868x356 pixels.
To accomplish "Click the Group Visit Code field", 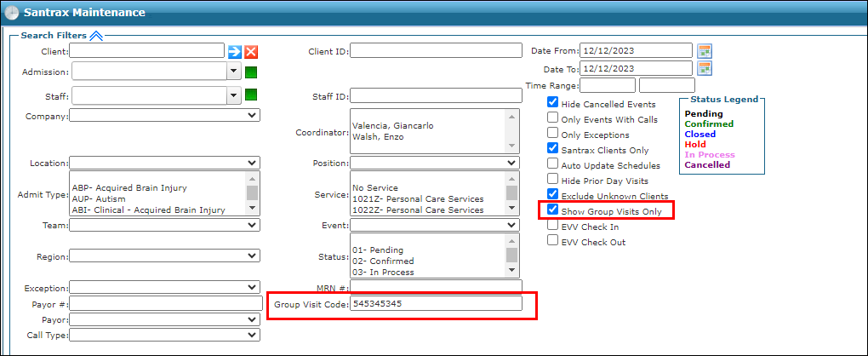I will click(x=436, y=303).
